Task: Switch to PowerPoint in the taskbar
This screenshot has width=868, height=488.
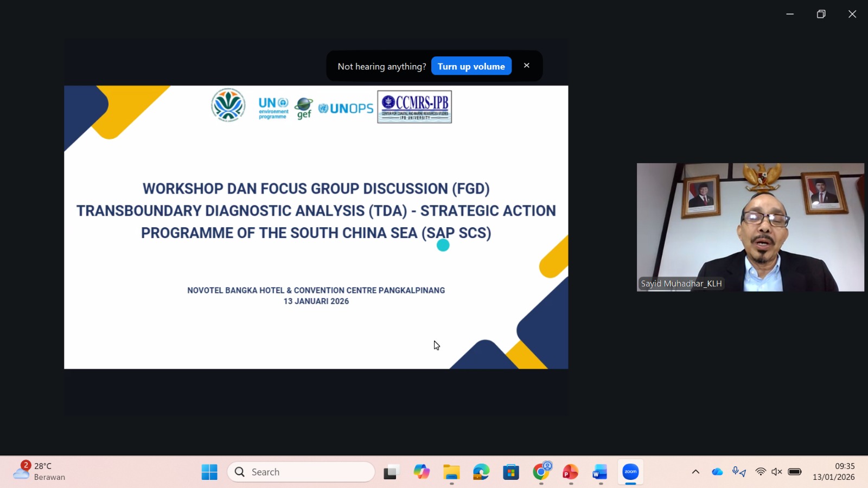Action: click(570, 472)
